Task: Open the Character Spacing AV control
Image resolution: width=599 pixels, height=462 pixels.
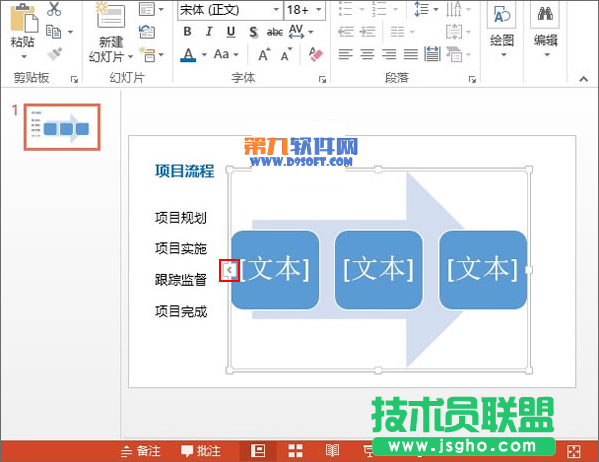Action: point(301,32)
